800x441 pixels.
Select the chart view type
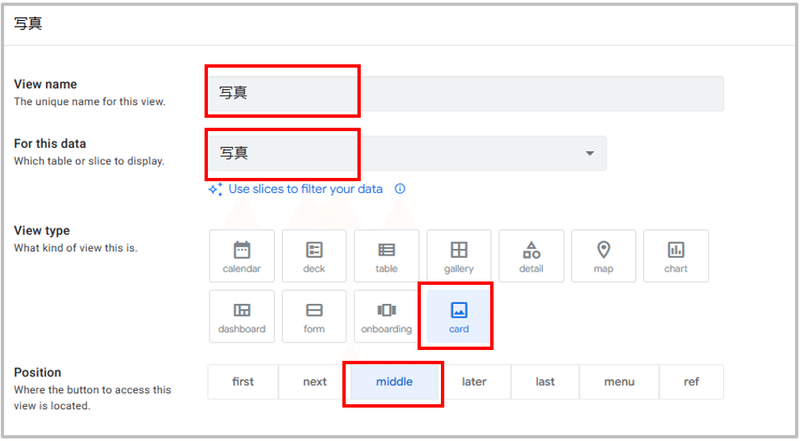click(x=676, y=256)
